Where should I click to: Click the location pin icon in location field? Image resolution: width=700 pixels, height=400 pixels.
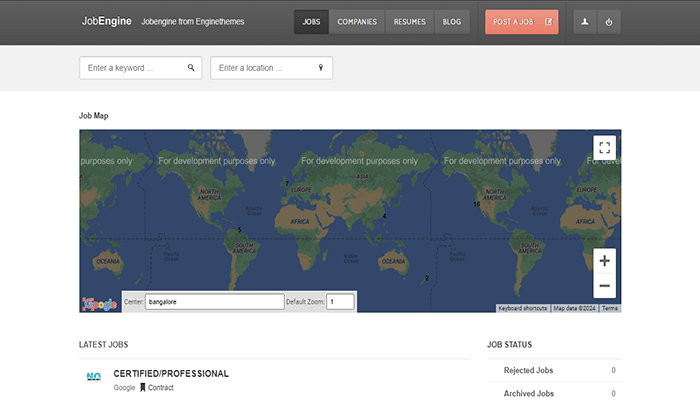(321, 68)
